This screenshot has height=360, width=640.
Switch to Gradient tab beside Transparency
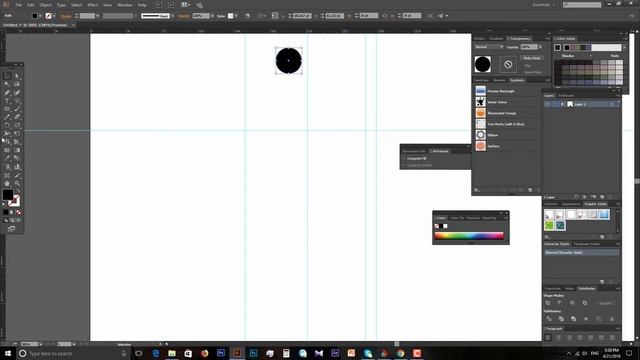coord(496,38)
